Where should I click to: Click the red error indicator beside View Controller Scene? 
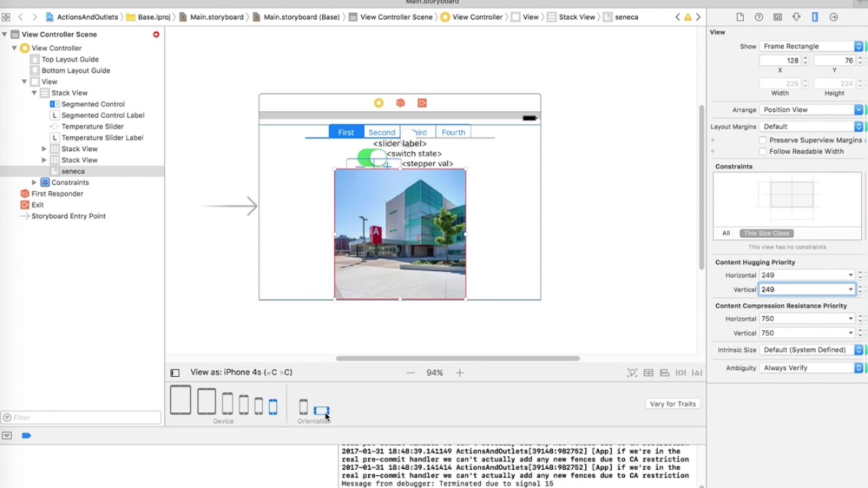pyautogui.click(x=156, y=34)
